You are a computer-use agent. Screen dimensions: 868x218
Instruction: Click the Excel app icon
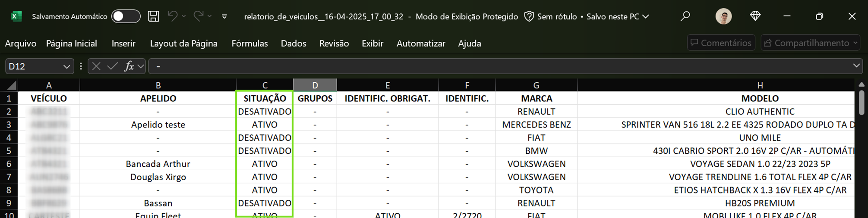(16, 16)
